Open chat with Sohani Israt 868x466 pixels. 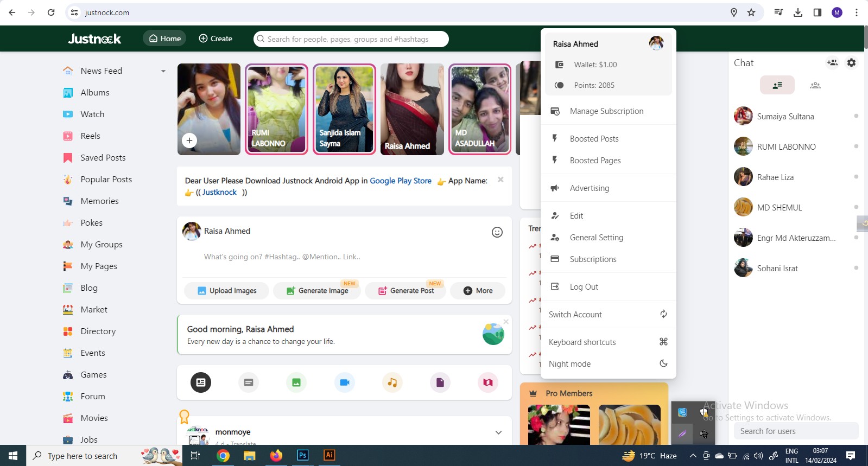[x=796, y=269]
